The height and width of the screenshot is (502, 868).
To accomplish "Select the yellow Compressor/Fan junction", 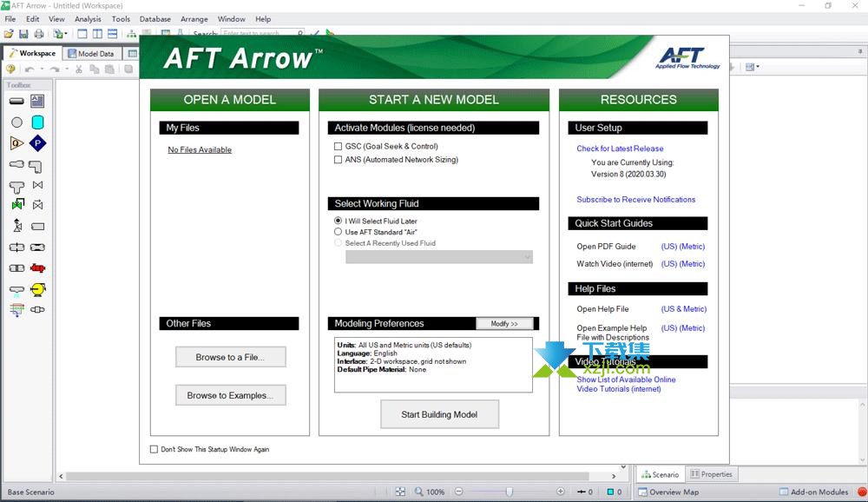I will pos(37,289).
